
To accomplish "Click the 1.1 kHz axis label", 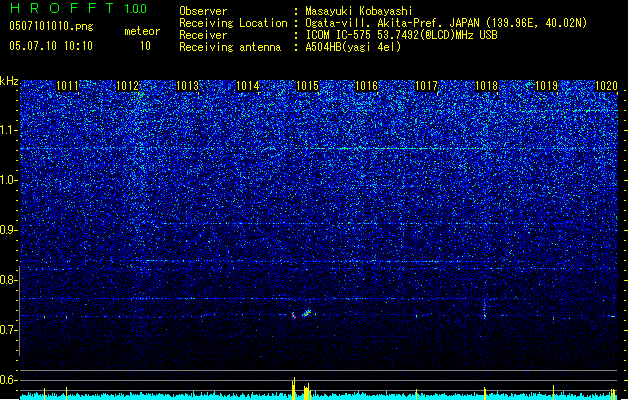I will 9,130.
